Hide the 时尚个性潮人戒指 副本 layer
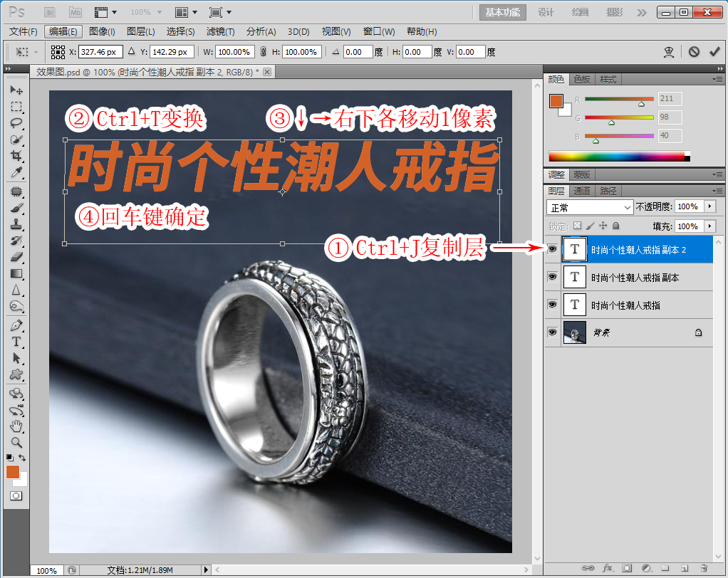This screenshot has height=578, width=728. (552, 277)
